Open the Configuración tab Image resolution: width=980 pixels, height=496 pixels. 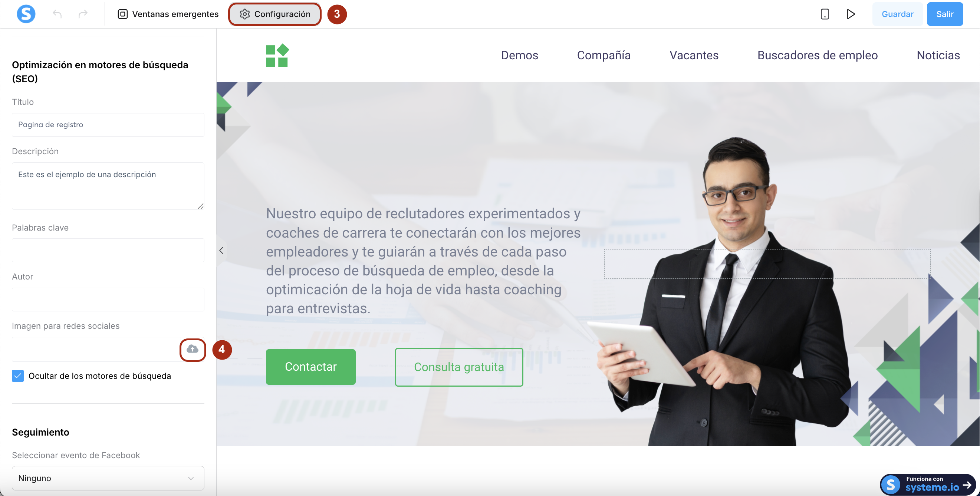coord(274,14)
